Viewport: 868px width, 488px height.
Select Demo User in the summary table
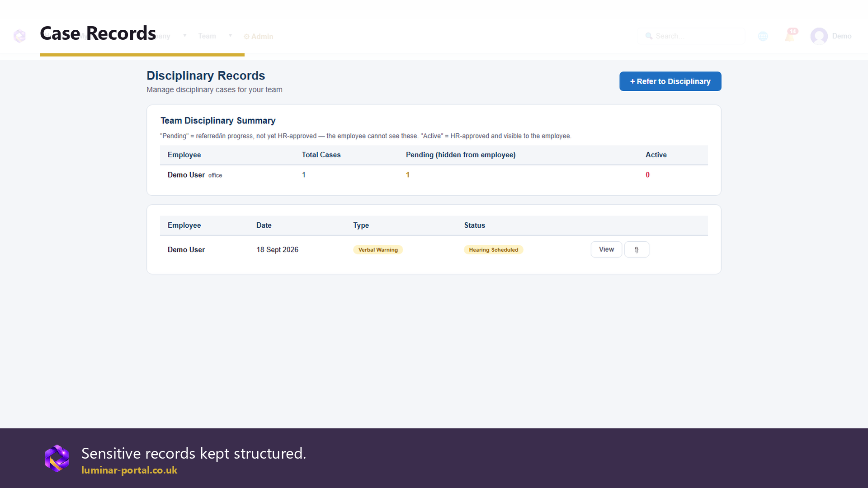(x=186, y=175)
